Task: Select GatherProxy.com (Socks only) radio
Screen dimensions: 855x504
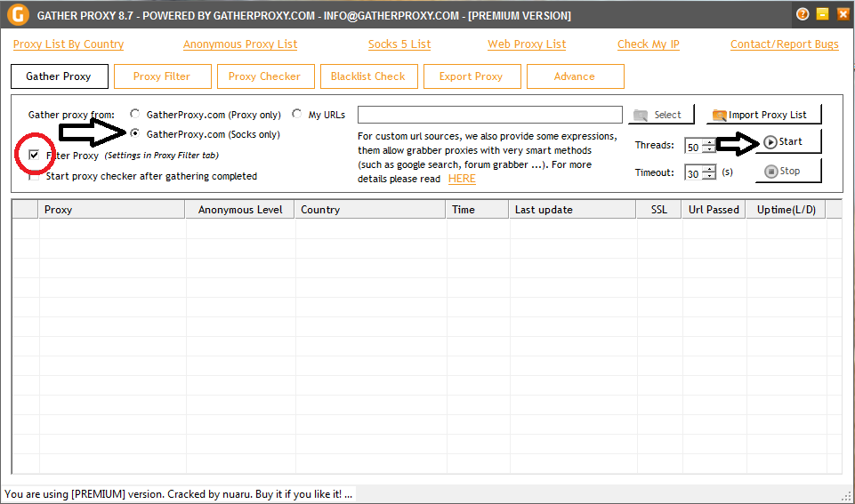Action: click(x=134, y=133)
